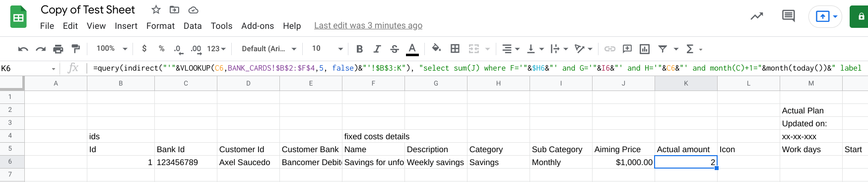
Task: Select row 6 header
Action: click(12, 162)
